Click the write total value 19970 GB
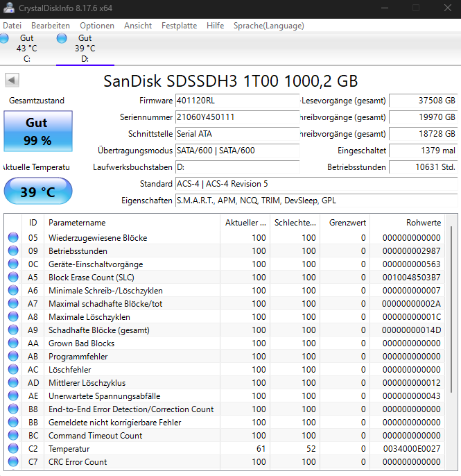461x476 pixels. pyautogui.click(x=423, y=117)
